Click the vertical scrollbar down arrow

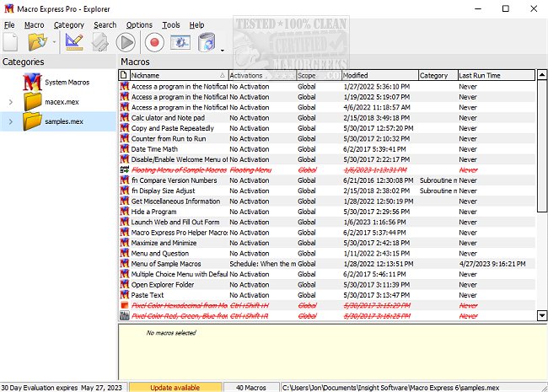coord(542,315)
